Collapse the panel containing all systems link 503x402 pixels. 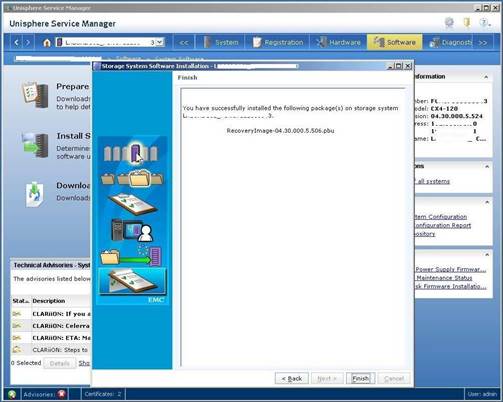[x=487, y=166]
